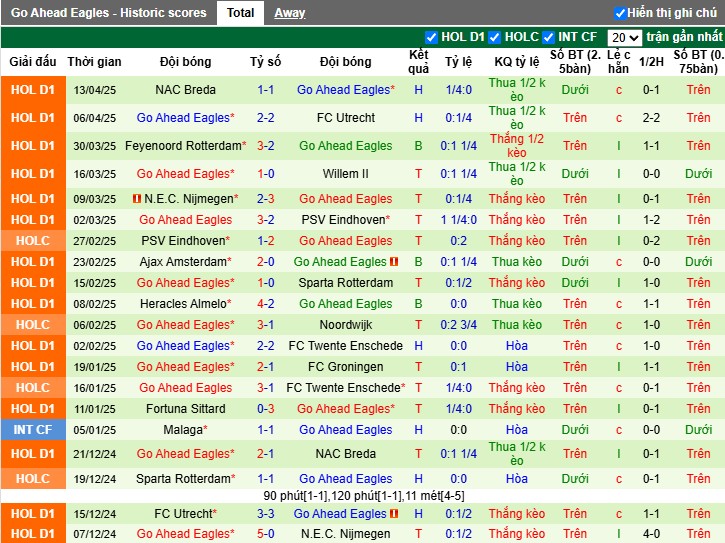
Task: Click the '1/2H' column header
Action: coord(651,62)
